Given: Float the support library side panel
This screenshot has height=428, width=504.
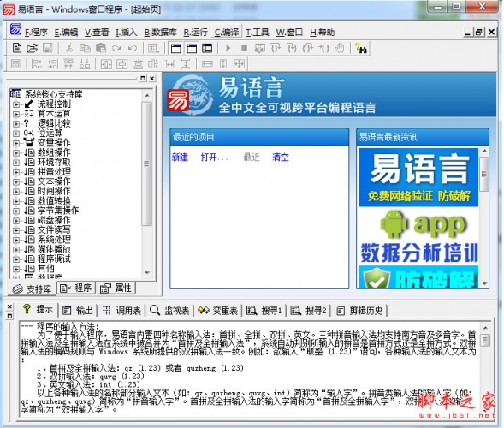Looking at the screenshot, I should (x=144, y=78).
